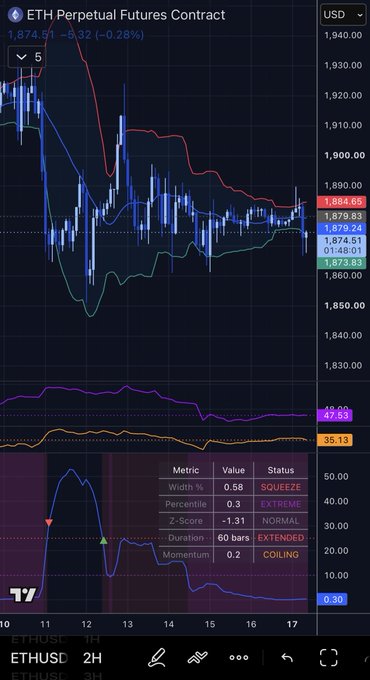
Task: Click the red down-triangle signal marker
Action: [49, 523]
